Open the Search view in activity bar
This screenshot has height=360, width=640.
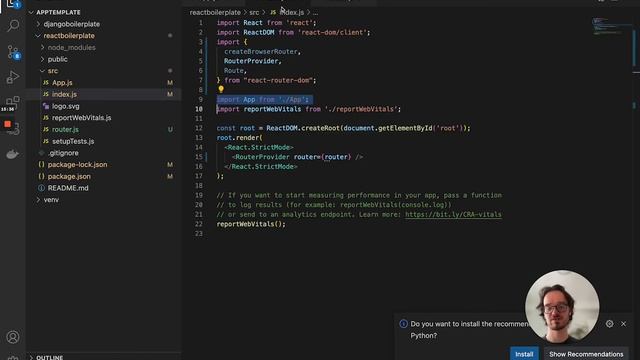click(x=13, y=26)
